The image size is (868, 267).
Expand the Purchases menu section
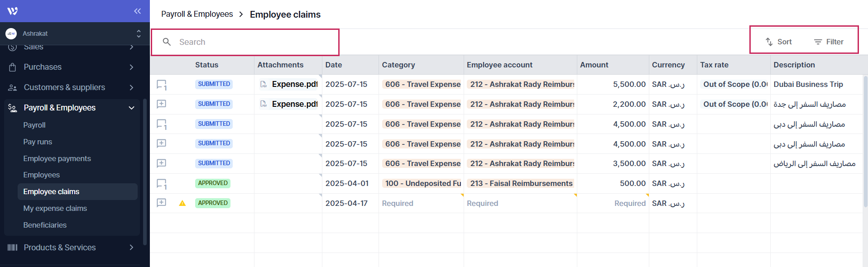(72, 67)
